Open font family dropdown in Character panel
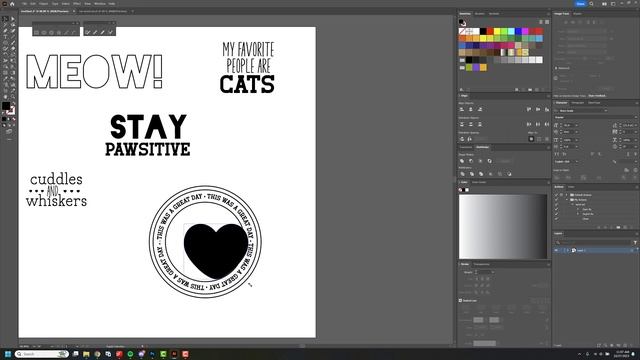This screenshot has height=360, width=640. click(605, 111)
